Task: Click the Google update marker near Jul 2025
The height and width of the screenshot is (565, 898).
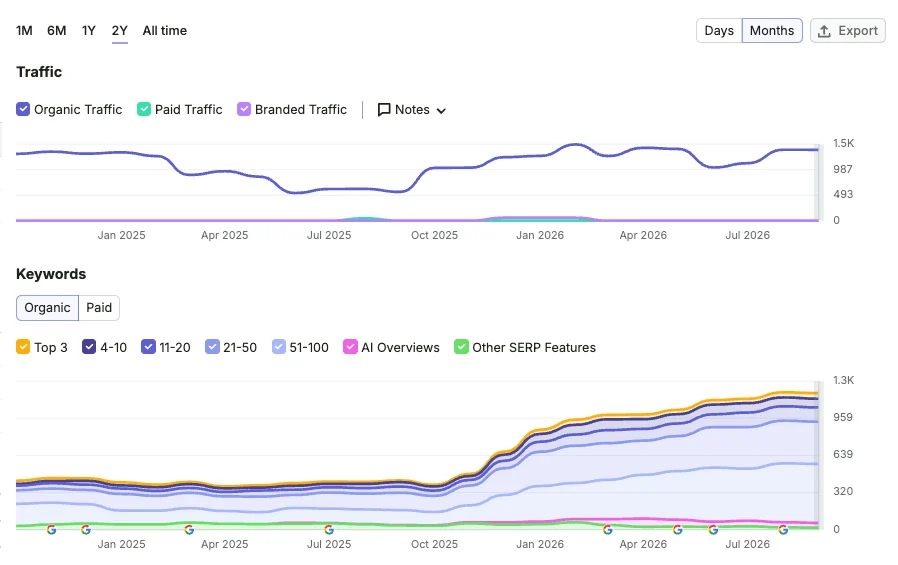Action: [329, 530]
